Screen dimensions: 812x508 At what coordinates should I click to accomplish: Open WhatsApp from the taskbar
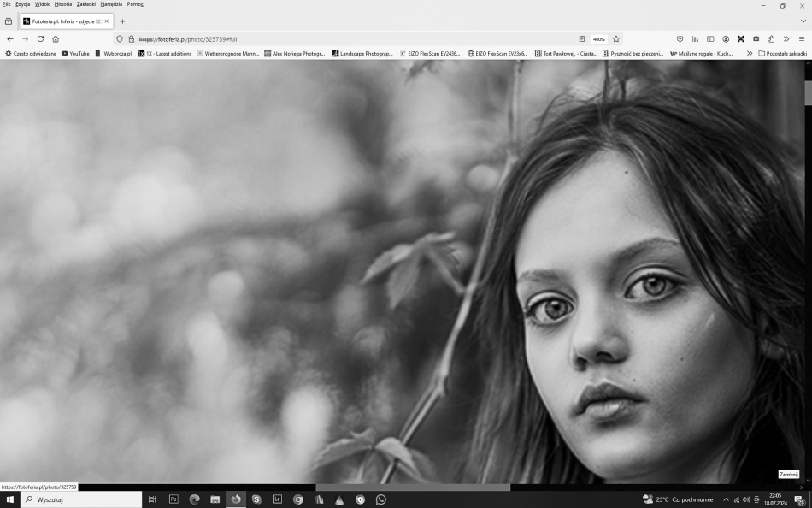[x=381, y=499]
